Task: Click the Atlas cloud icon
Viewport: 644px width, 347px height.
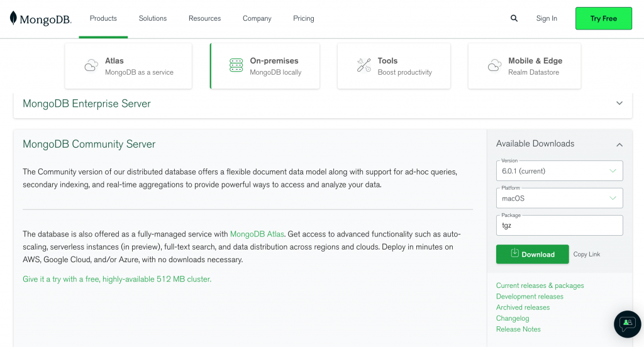Action: pos(91,65)
